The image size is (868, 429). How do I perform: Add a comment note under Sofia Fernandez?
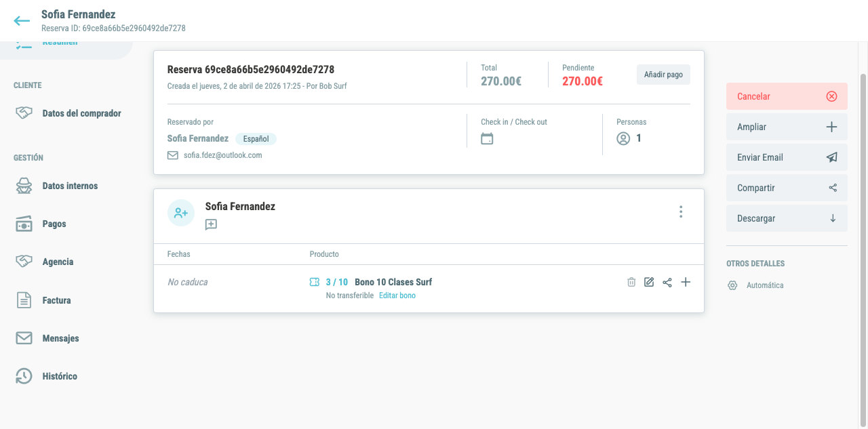[x=211, y=224]
